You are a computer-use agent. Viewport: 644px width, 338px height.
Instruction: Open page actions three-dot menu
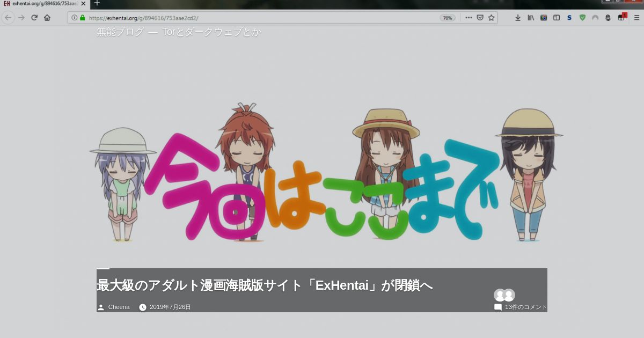469,18
